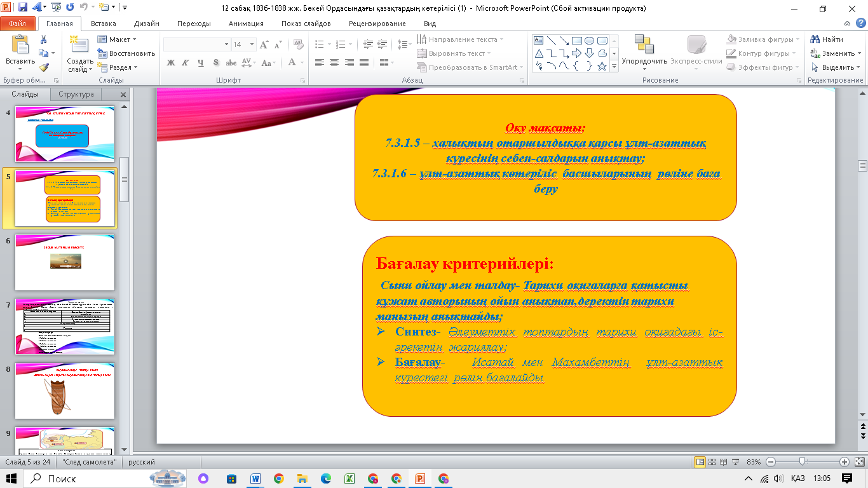Open Arrange (Упорядочить) options
The height and width of the screenshot is (488, 868).
644,52
